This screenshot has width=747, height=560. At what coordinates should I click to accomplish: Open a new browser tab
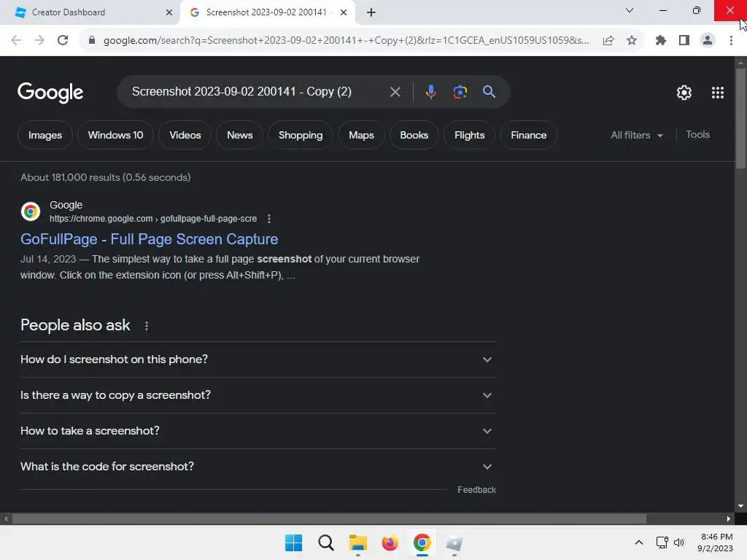pyautogui.click(x=371, y=12)
